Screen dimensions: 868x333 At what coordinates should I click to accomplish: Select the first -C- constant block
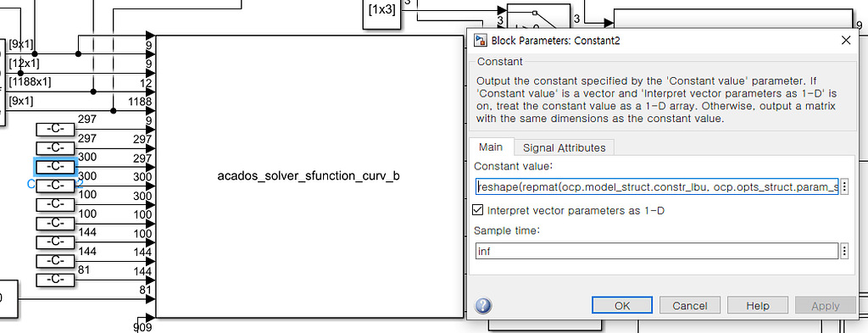click(55, 129)
